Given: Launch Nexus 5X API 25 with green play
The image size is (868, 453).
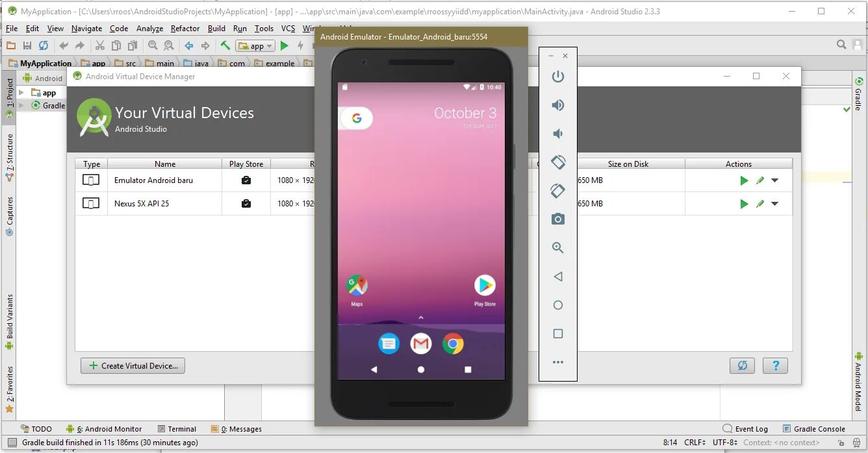Looking at the screenshot, I should coord(744,204).
